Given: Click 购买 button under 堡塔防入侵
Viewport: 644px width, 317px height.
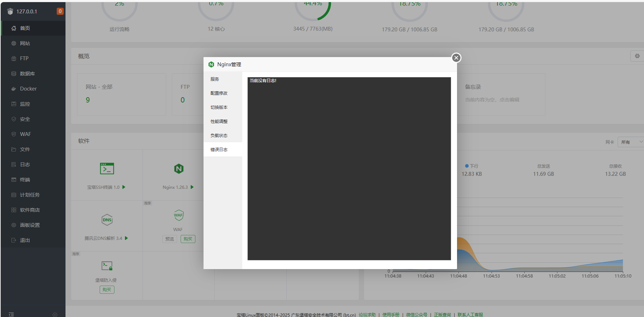Looking at the screenshot, I should (107, 290).
